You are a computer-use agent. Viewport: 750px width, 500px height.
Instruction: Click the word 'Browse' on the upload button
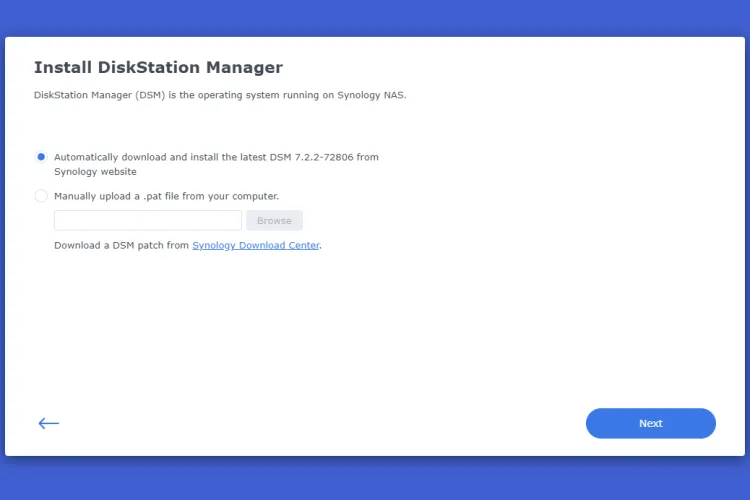click(274, 220)
